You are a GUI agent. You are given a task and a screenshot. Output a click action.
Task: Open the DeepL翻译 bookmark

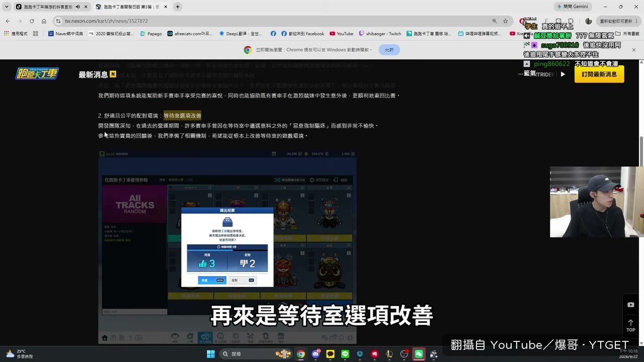pyautogui.click(x=240, y=34)
